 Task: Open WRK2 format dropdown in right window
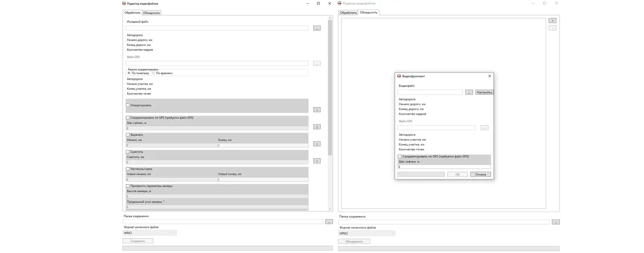(x=366, y=233)
